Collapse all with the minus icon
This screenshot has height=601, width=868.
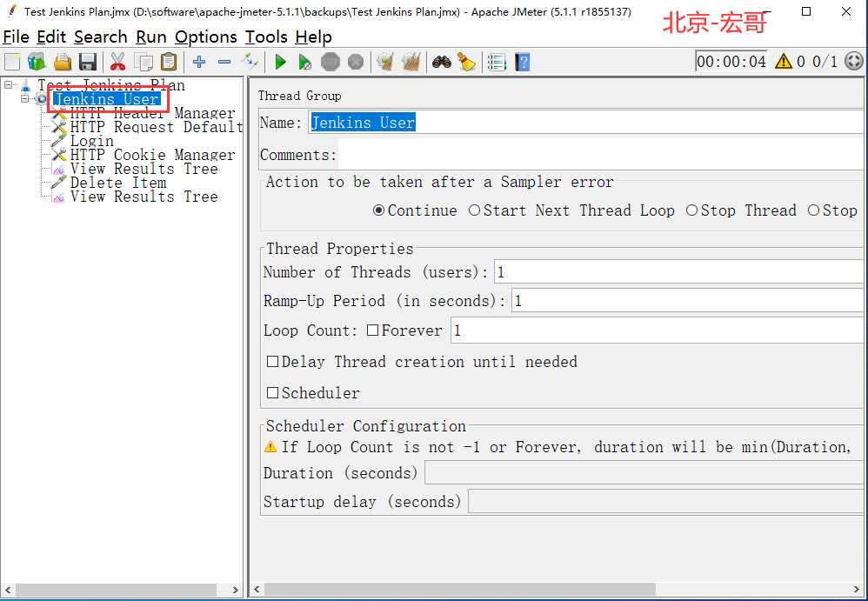[x=224, y=62]
